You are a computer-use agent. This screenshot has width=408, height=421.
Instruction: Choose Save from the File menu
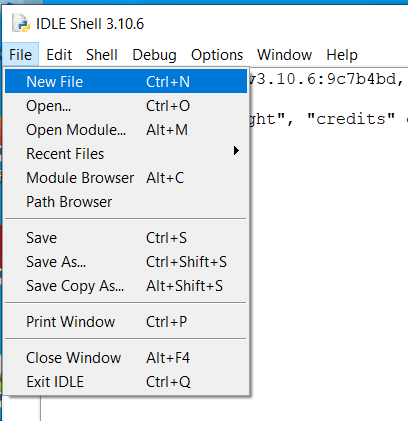point(126,238)
